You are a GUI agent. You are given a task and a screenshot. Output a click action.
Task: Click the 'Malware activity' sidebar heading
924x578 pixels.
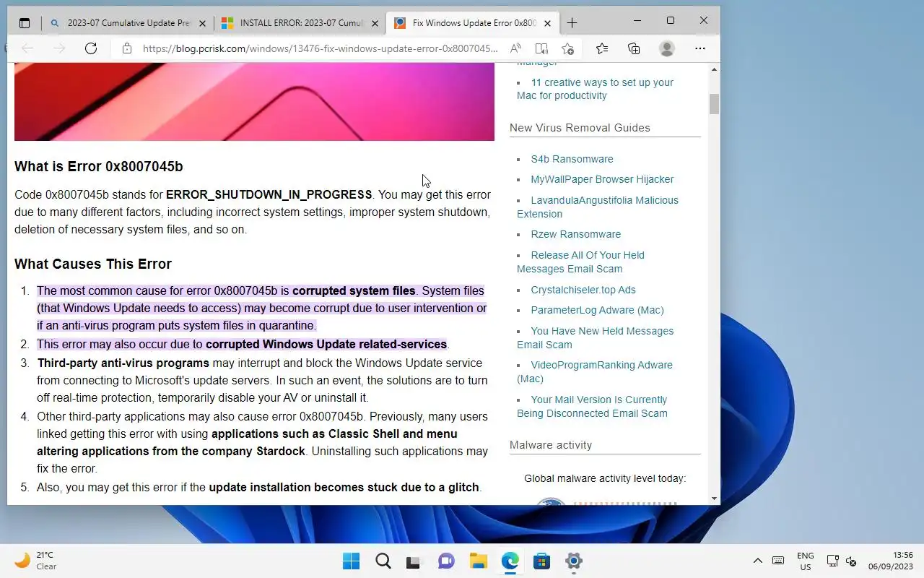coord(551,445)
